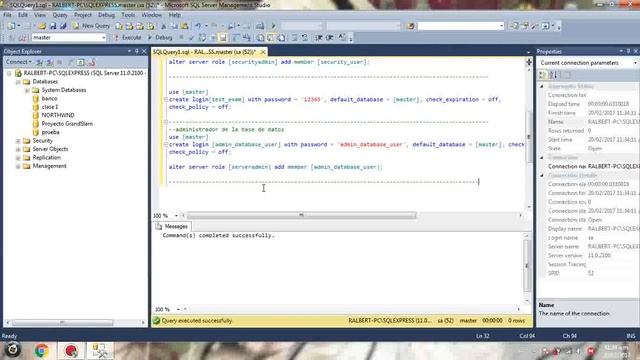Click the Save All icon
This screenshot has height=360, width=640.
(63, 26)
